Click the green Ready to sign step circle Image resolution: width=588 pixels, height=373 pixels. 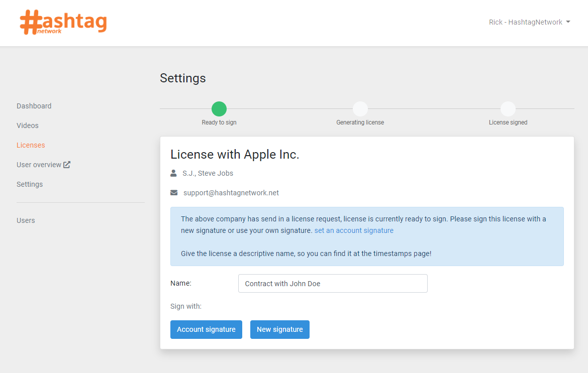(x=219, y=109)
